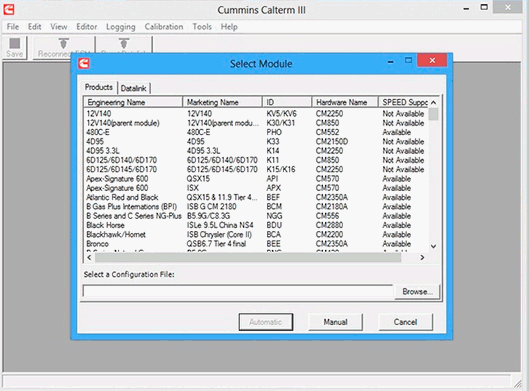Viewport: 529px width, 391px height.
Task: Open the File menu
Action: (x=13, y=27)
